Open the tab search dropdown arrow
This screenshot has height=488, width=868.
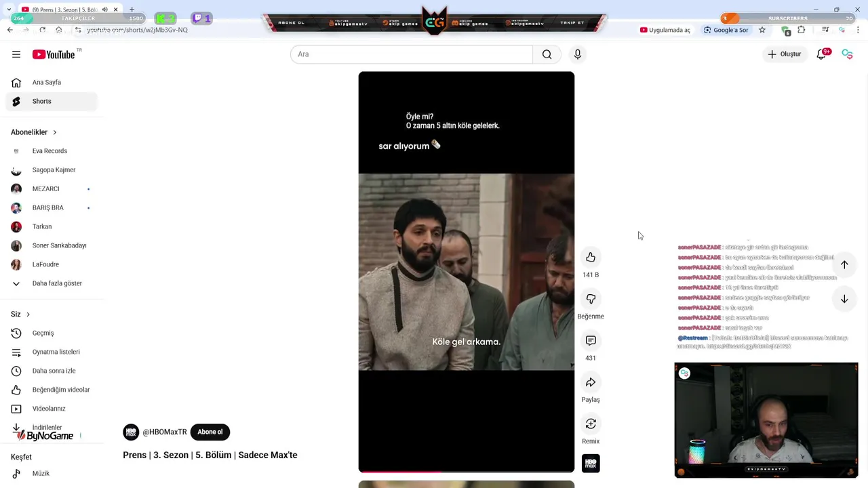[8, 10]
